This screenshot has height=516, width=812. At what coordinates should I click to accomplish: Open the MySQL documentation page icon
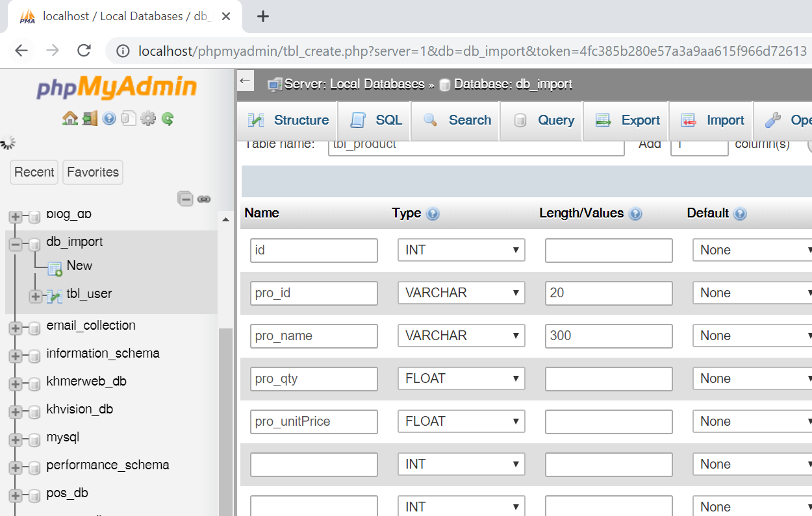click(129, 118)
